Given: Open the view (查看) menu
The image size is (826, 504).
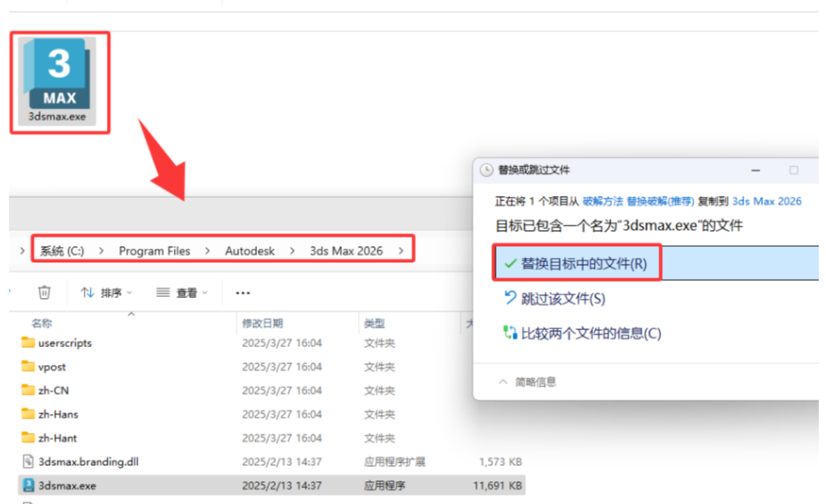Looking at the screenshot, I should [x=181, y=293].
